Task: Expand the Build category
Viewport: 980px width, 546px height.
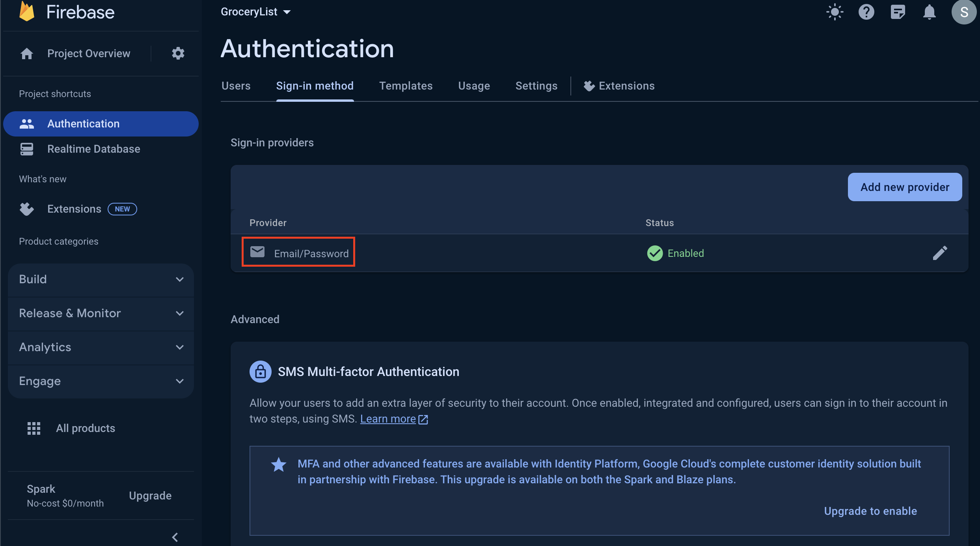Action: 101,279
